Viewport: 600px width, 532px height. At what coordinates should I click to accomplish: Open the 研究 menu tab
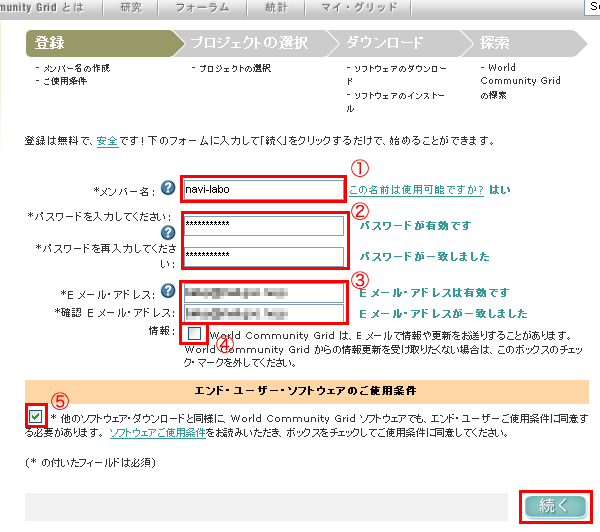(131, 7)
